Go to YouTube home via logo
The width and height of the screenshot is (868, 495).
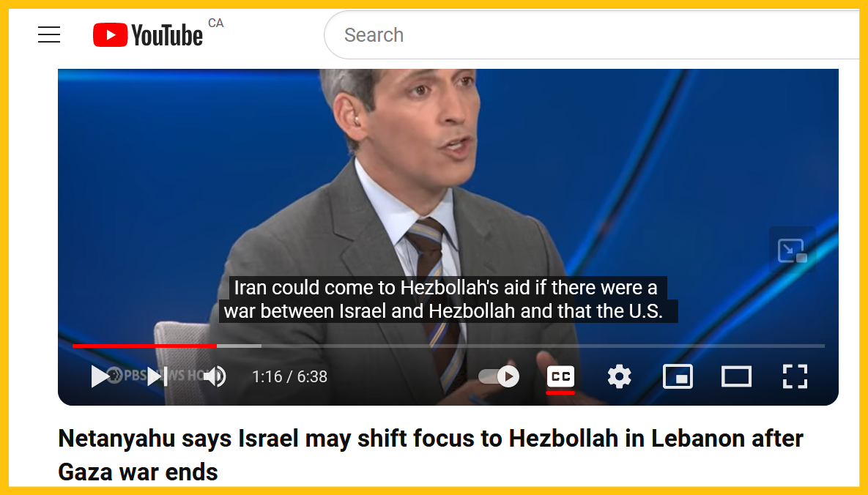(148, 35)
